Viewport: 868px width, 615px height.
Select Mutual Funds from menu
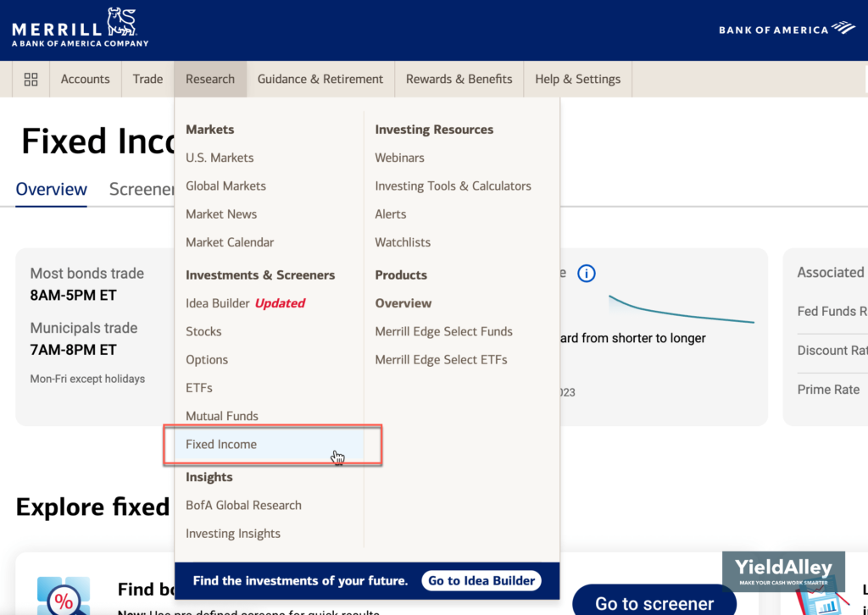tap(222, 416)
